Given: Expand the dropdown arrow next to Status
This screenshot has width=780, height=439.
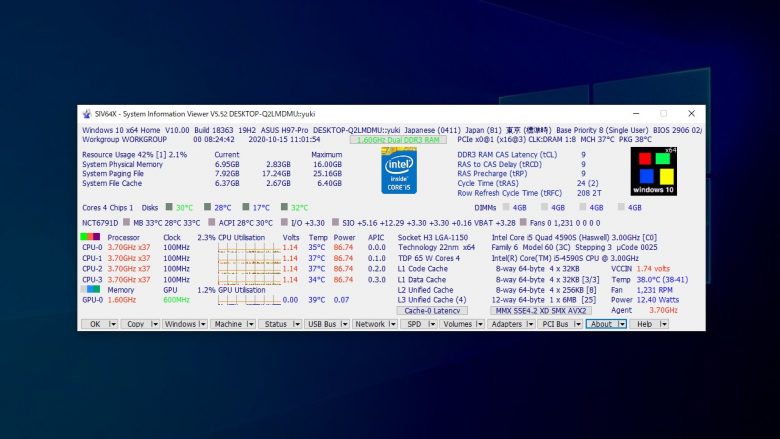Looking at the screenshot, I should (x=296, y=324).
